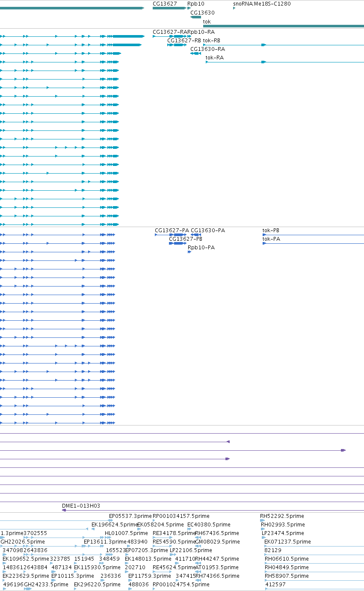
Task: Click the DME1-013H03 label
Action: [81, 505]
